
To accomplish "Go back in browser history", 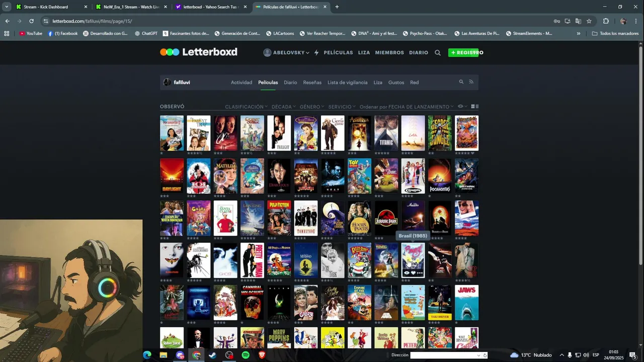I will point(7,21).
